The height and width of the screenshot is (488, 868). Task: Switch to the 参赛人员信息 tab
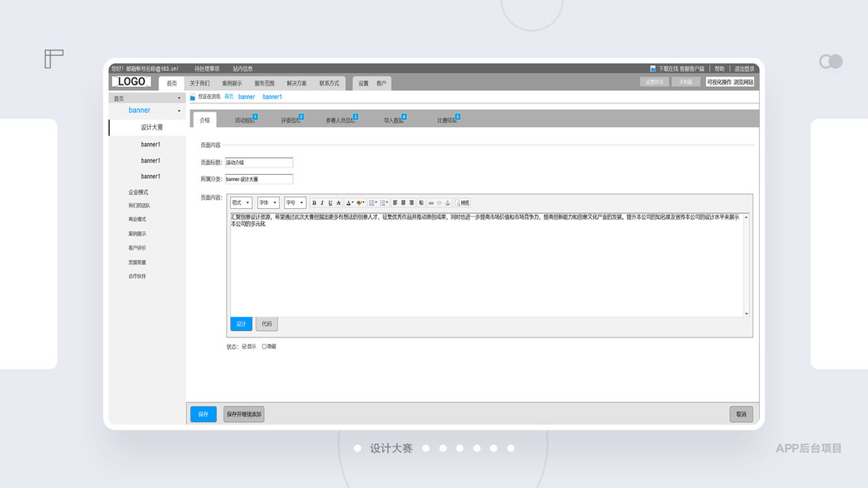coord(340,120)
